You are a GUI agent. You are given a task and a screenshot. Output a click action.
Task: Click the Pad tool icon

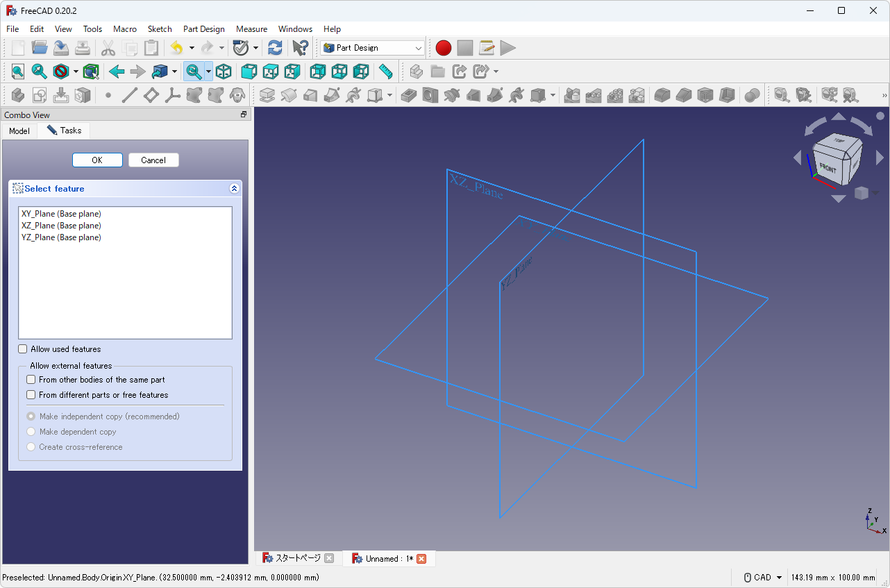point(268,95)
